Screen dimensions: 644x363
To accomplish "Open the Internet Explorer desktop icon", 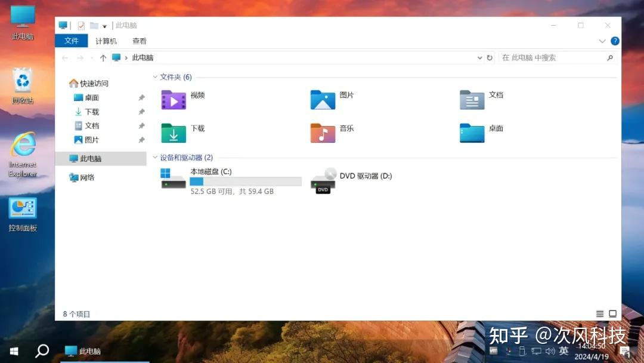I will point(22,148).
